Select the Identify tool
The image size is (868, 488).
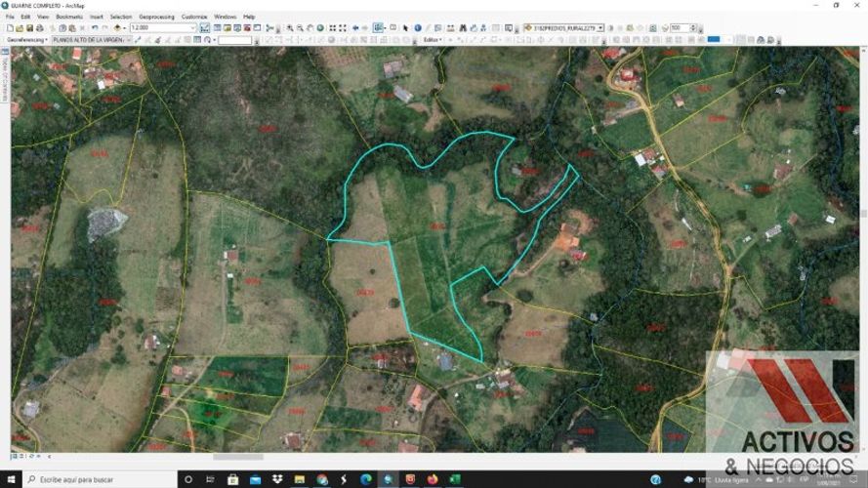click(x=417, y=27)
